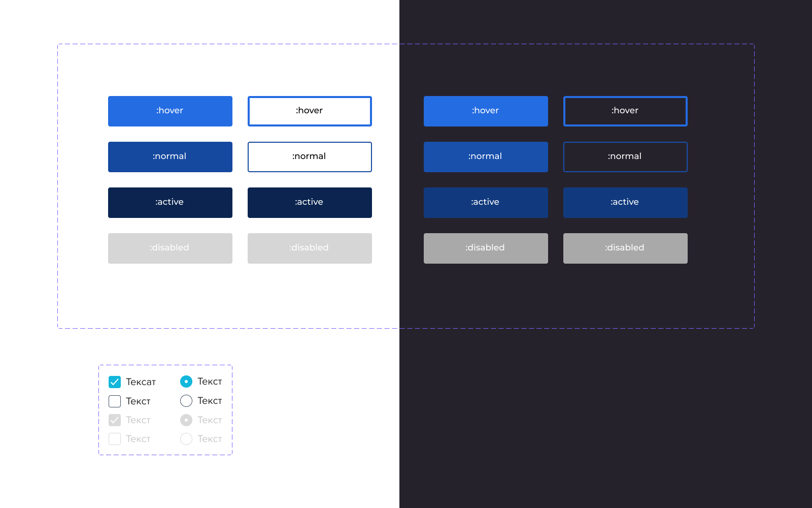This screenshot has width=812, height=508.
Task: Click the outlined :hover button on dark background
Action: pos(625,111)
